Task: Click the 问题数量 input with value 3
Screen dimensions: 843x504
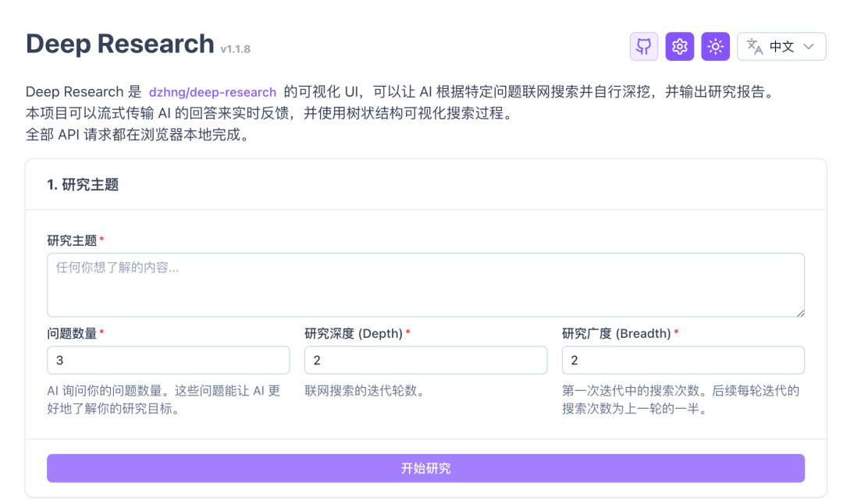Action: coord(169,360)
